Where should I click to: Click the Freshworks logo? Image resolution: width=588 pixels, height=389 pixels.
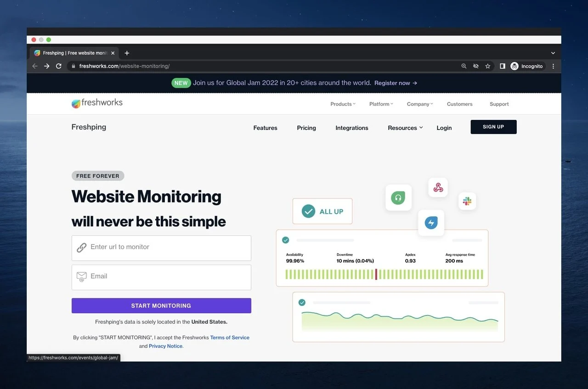97,103
